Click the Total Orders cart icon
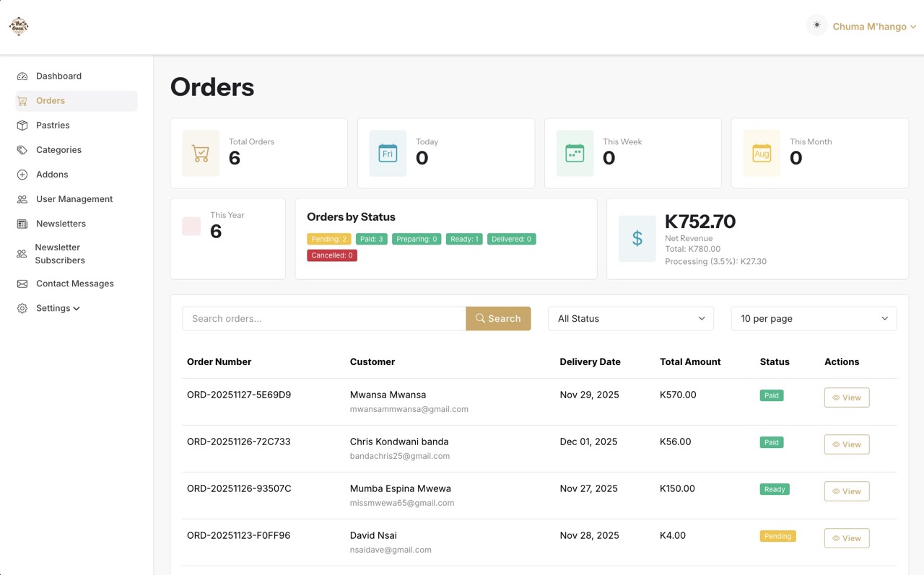Viewport: 924px width, 575px height. 201,154
